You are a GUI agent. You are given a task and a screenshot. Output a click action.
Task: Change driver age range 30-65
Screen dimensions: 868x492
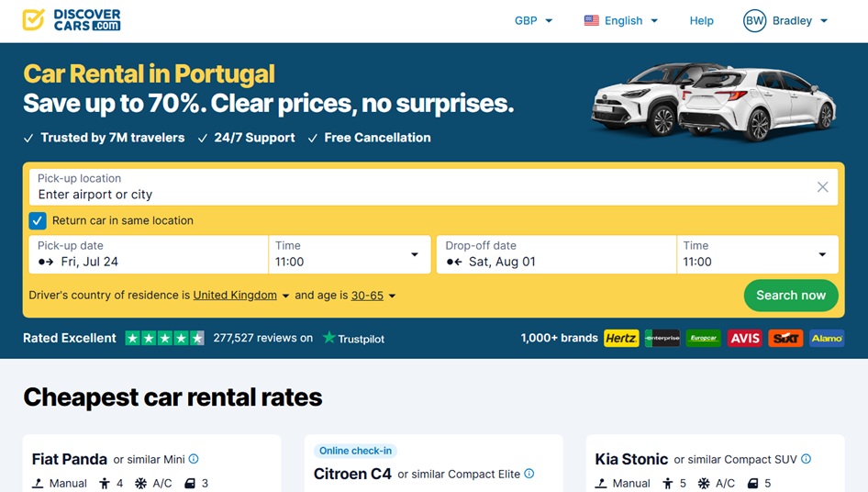coord(373,296)
